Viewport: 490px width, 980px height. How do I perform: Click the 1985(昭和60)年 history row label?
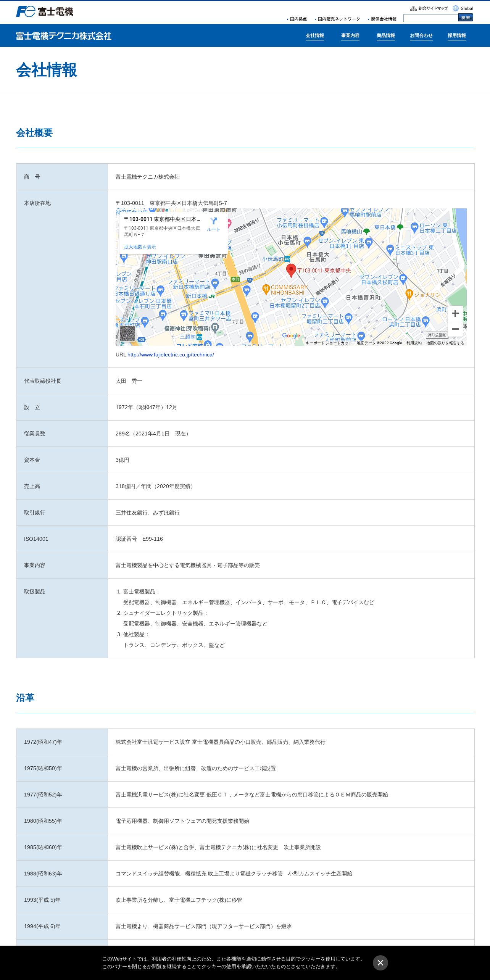[43, 848]
